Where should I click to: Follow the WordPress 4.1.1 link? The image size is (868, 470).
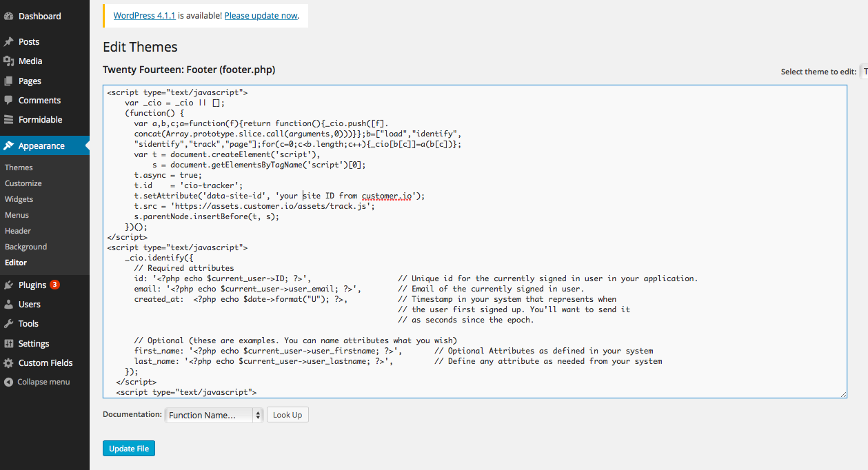click(x=145, y=15)
